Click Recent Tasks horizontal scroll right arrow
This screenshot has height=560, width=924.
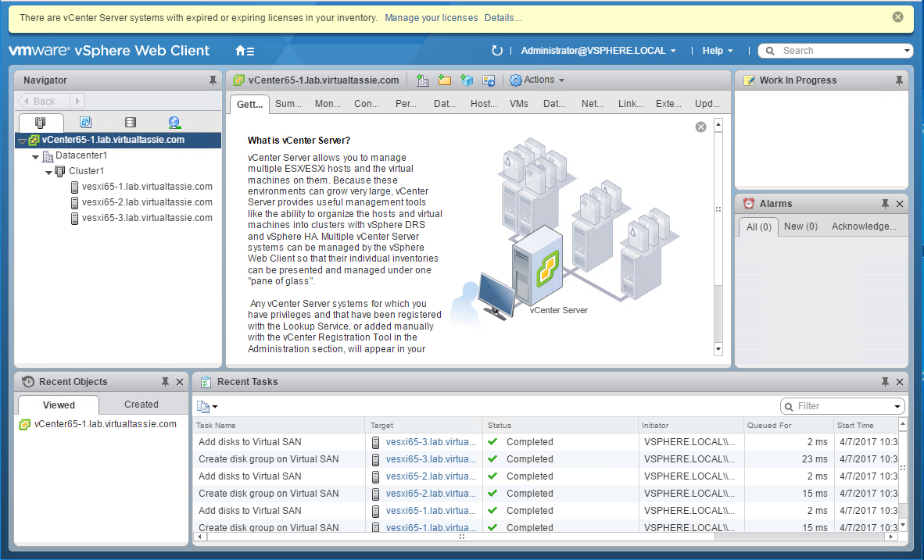893,537
